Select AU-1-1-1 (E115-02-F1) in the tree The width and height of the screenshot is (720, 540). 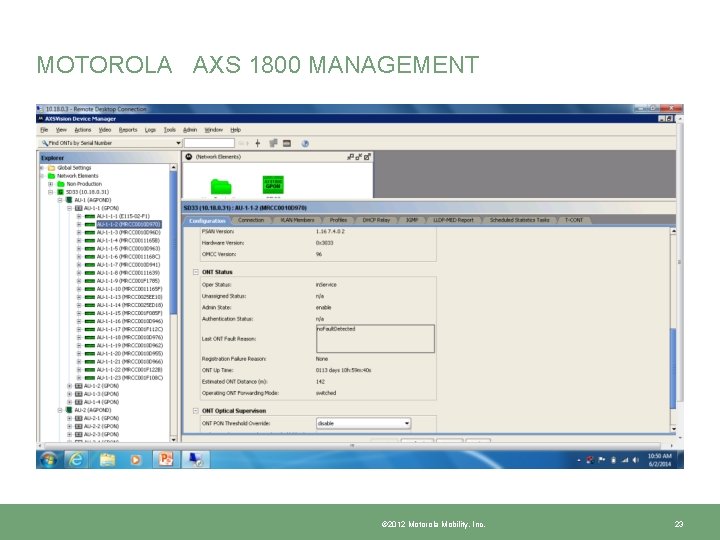click(123, 216)
